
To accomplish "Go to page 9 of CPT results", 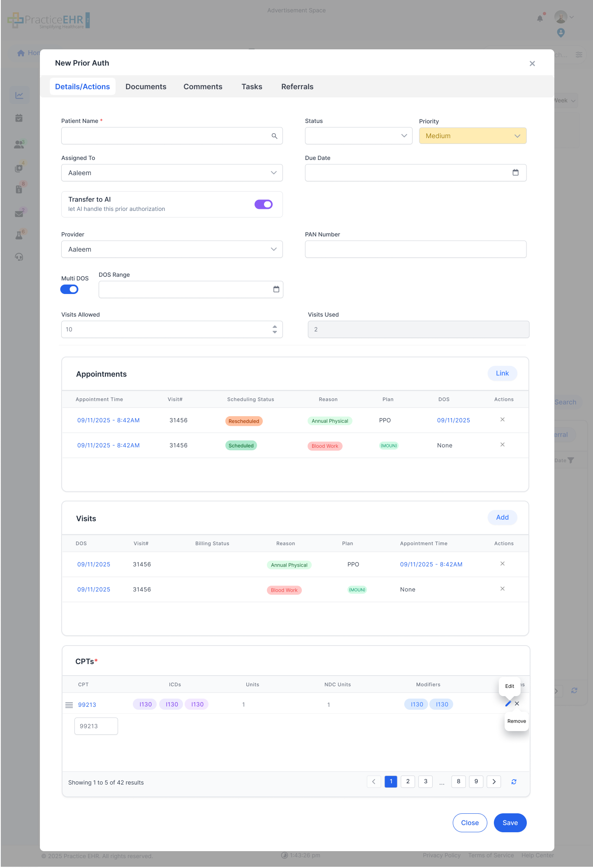I will (x=476, y=782).
